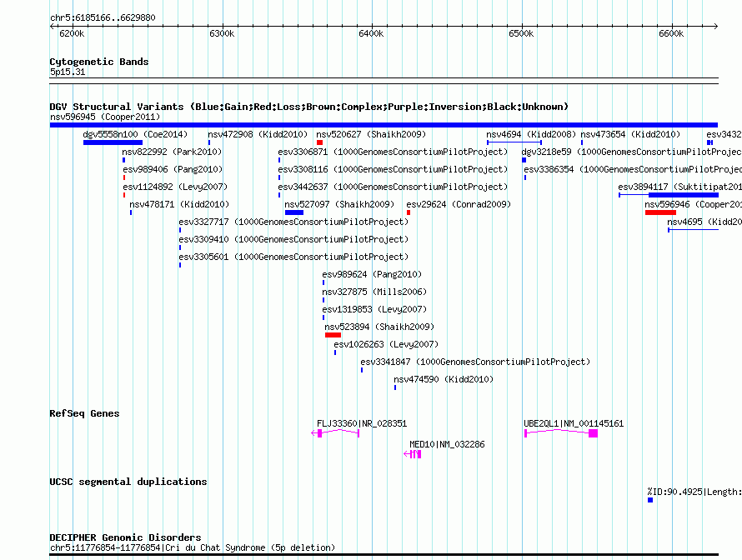Screen dimensions: 742x560
Task: Open esv3327717 1000Genomes variant label
Action: click(293, 222)
